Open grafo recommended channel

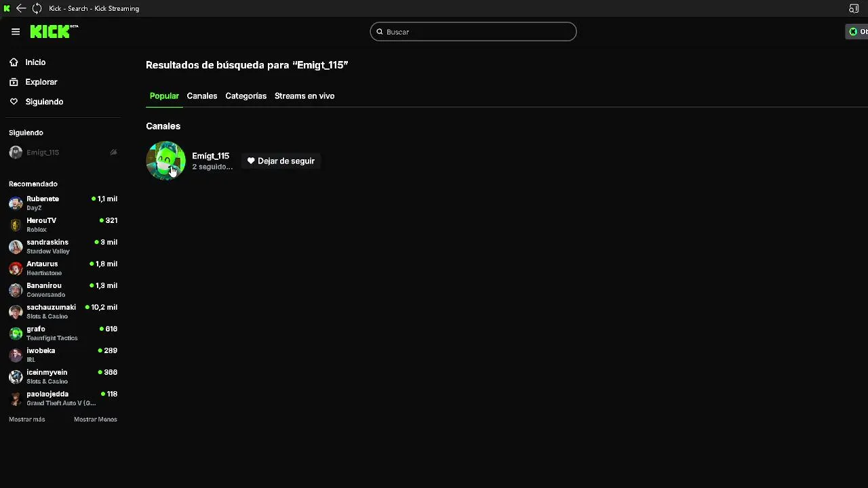pyautogui.click(x=62, y=333)
